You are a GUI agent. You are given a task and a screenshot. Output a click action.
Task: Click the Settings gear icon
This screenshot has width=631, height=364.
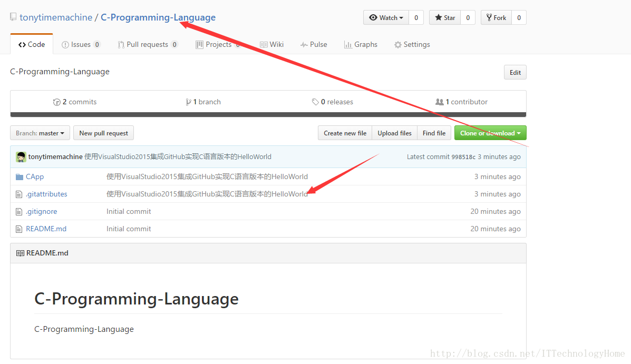[x=398, y=45]
